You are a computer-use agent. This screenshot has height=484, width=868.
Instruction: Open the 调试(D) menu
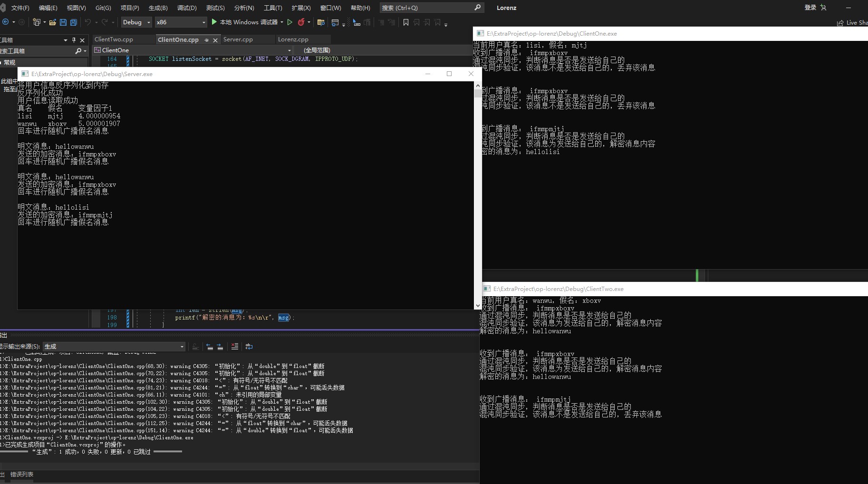186,8
